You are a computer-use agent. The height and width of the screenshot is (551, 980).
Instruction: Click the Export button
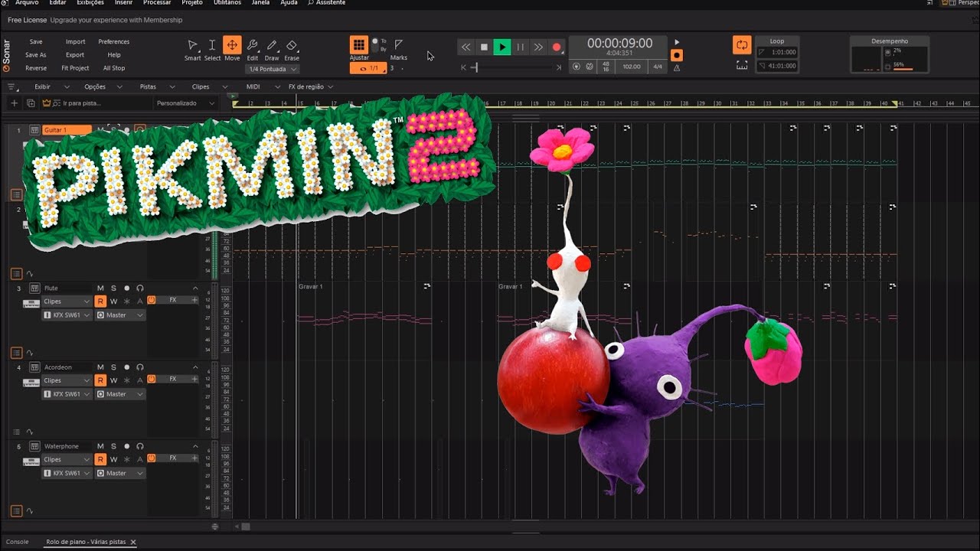[75, 55]
